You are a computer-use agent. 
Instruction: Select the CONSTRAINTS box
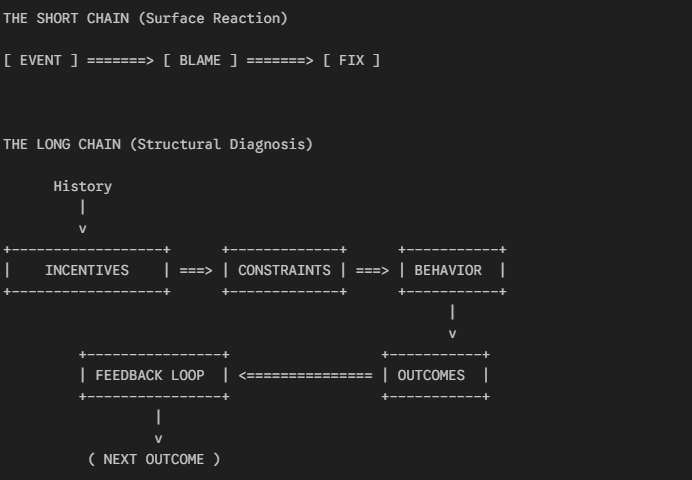(x=284, y=270)
